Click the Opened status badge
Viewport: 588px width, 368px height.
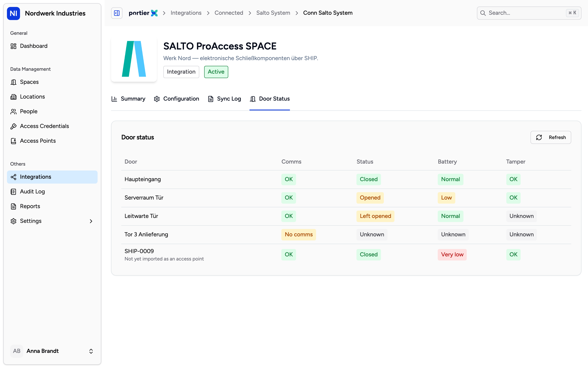[370, 198]
